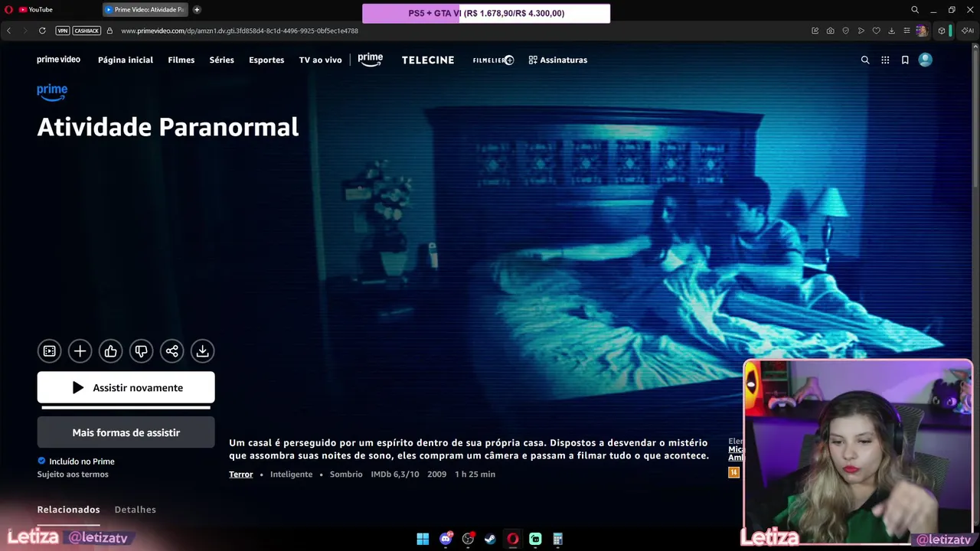Click the prime video site logo
Viewport: 980px width, 551px height.
tap(58, 60)
